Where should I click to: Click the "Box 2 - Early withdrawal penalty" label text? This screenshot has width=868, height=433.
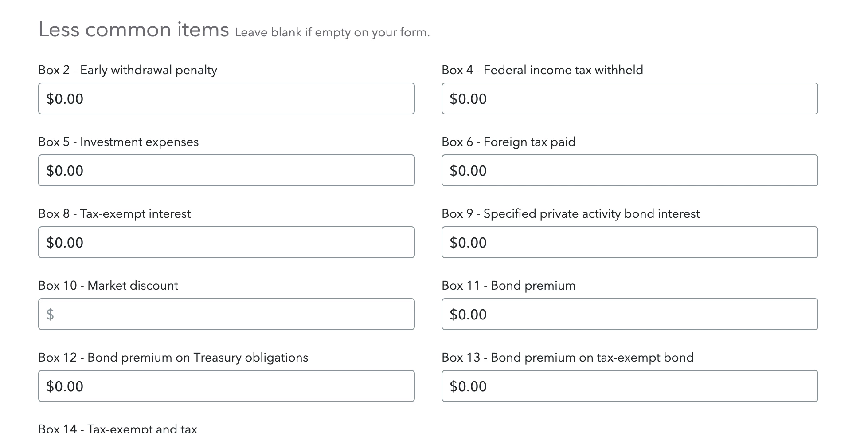click(x=128, y=70)
